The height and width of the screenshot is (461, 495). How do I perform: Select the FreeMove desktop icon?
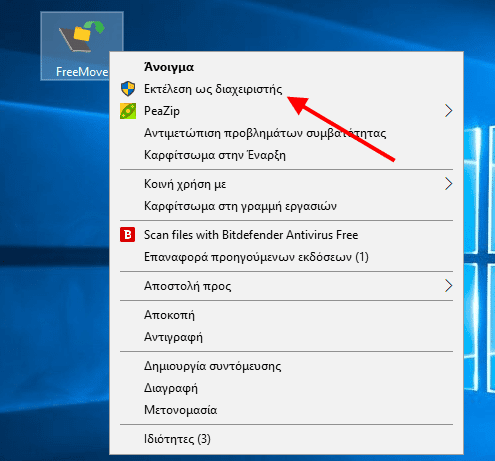pyautogui.click(x=82, y=46)
